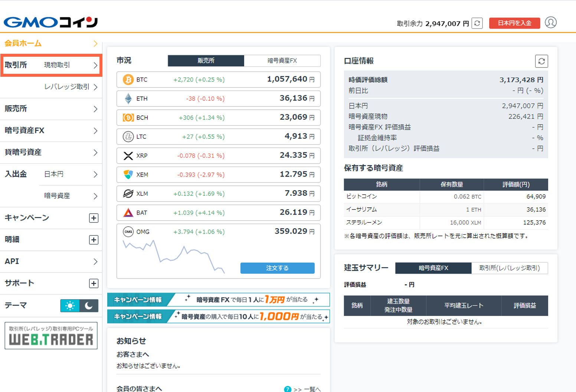This screenshot has height=392, width=576.
Task: Switch 市況 view to 暗号資産FX
Action: coord(282,60)
